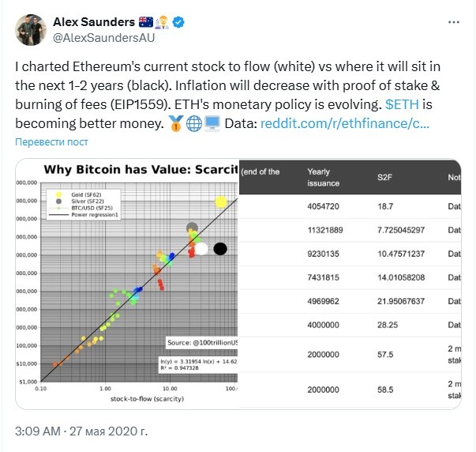Click the desktop computer emoji
This screenshot has height=452, width=476.
(x=212, y=124)
